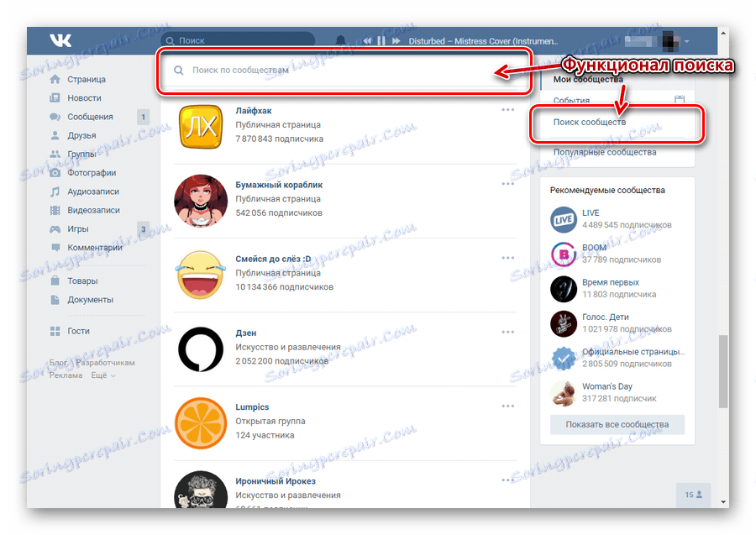Open notifications bell icon
756x535 pixels.
point(340,40)
